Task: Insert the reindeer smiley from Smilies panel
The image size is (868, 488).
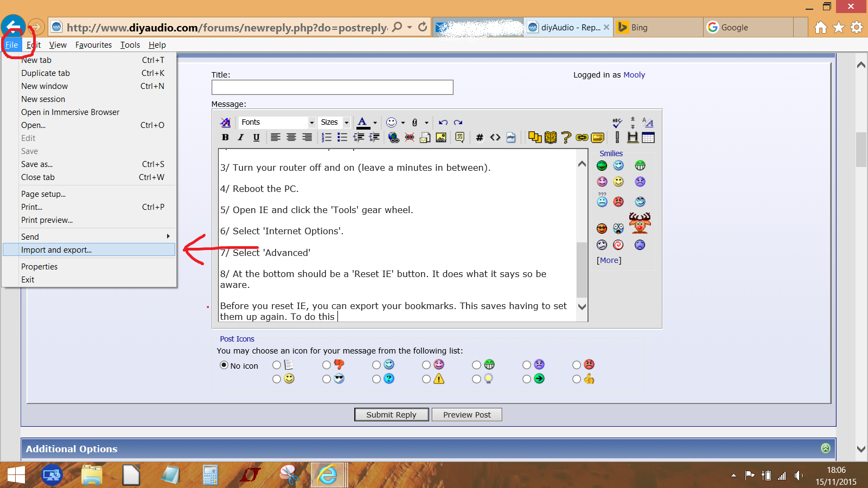Action: point(640,222)
